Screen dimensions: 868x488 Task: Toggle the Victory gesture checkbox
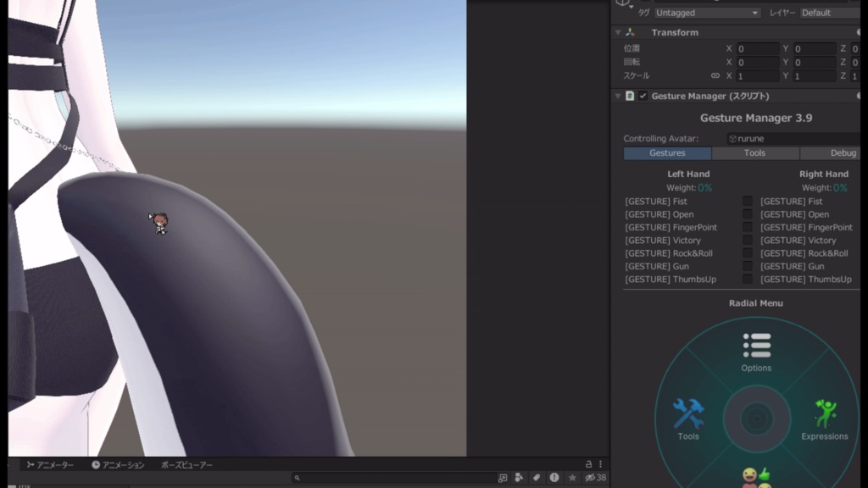748,240
